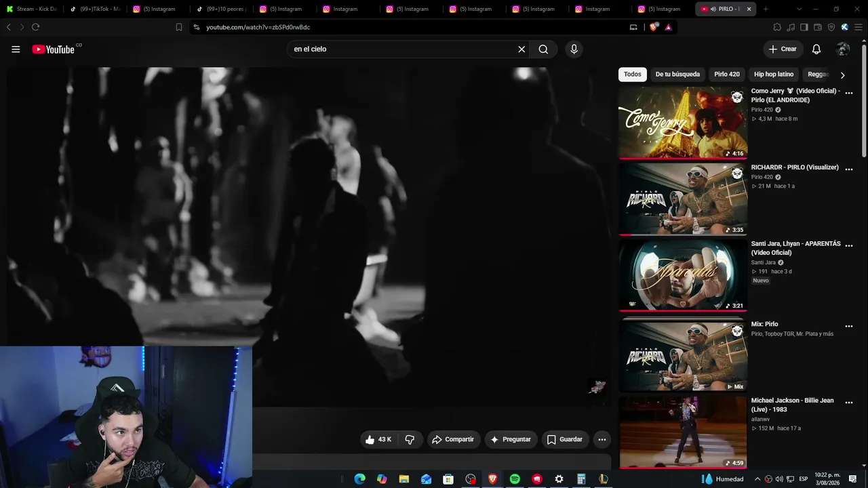The width and height of the screenshot is (868, 488).
Task: Close the PIRLO YouTube tab
Action: (749, 9)
